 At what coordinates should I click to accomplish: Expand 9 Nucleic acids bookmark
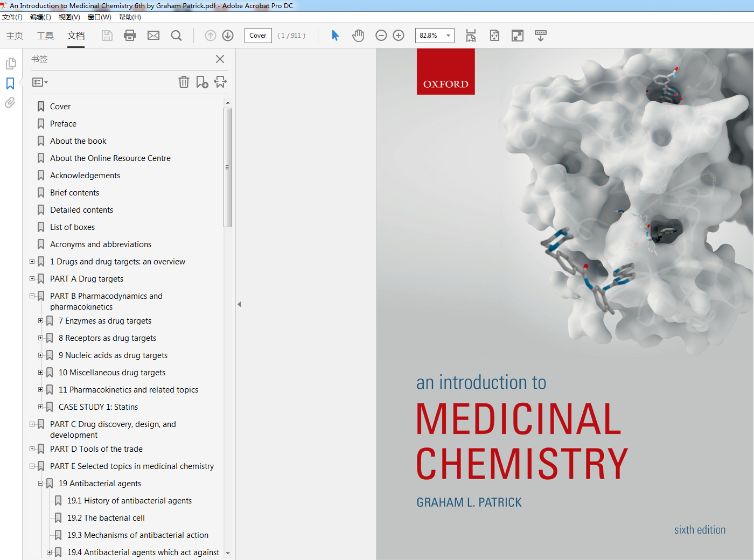(40, 355)
